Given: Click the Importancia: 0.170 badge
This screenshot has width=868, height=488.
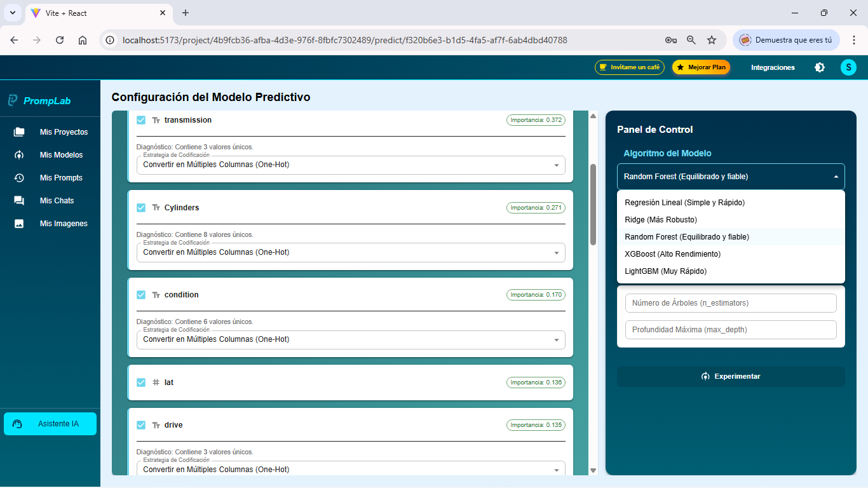Looking at the screenshot, I should tap(536, 295).
